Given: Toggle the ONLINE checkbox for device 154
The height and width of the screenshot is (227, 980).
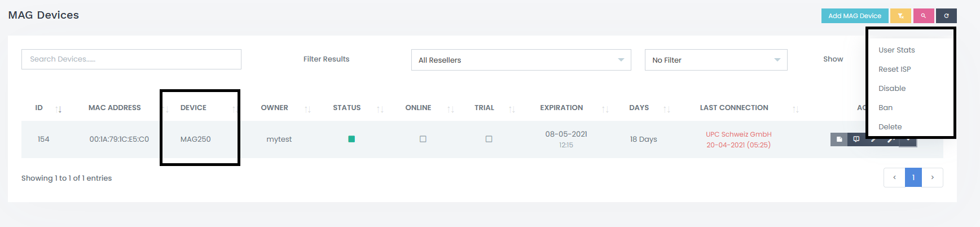Looking at the screenshot, I should tap(423, 139).
